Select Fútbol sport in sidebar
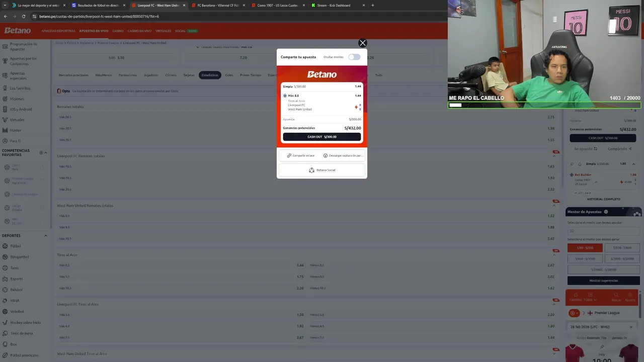 (x=16, y=246)
